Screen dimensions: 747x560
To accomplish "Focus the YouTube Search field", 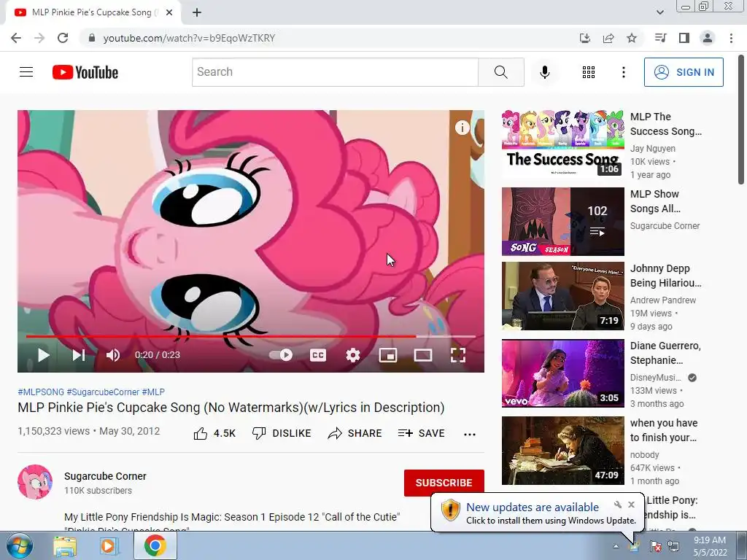I will coord(335,72).
